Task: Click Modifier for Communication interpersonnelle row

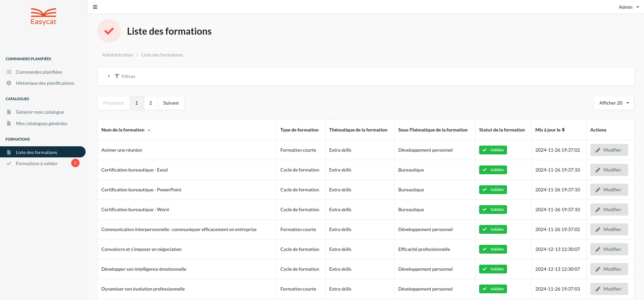Action: [x=609, y=229]
